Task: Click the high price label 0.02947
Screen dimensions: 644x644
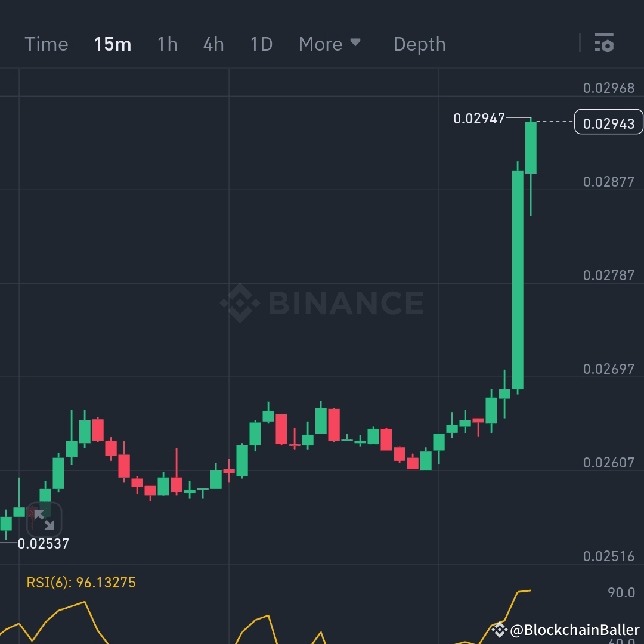Action: point(481,118)
